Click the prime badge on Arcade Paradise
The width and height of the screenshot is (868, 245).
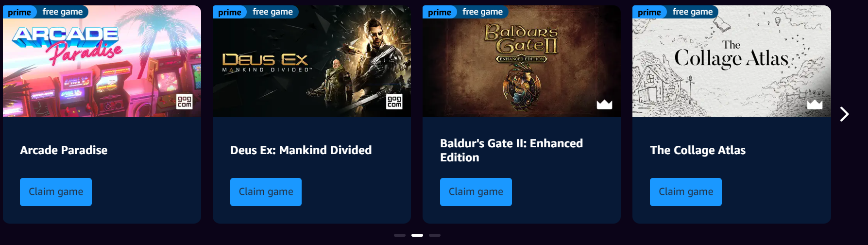[19, 12]
